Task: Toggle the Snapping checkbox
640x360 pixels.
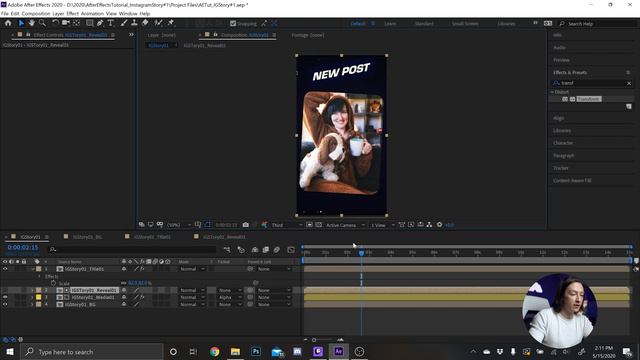Action: pyautogui.click(x=233, y=24)
